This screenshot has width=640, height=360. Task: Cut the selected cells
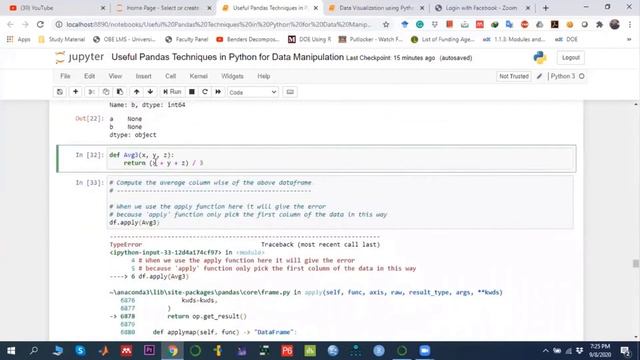click(91, 92)
